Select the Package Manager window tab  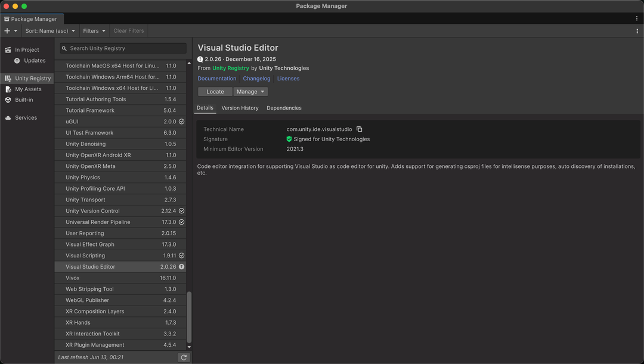32,19
